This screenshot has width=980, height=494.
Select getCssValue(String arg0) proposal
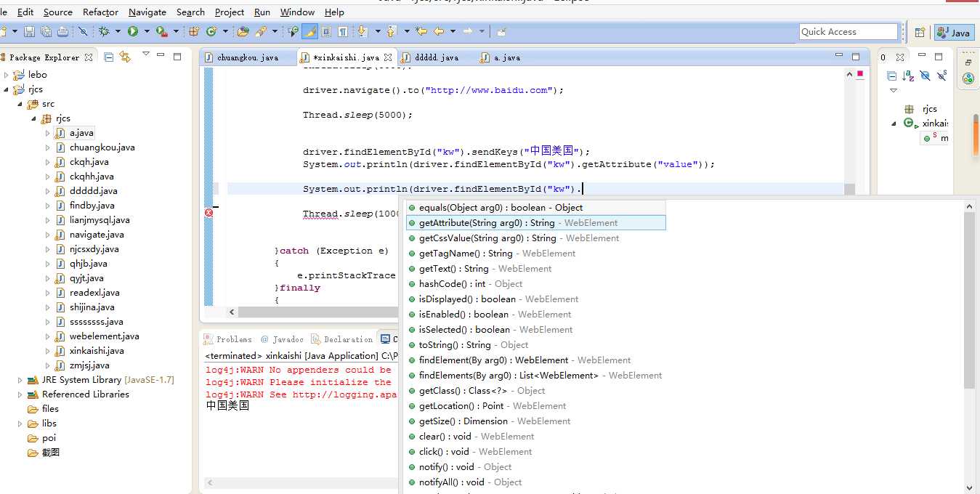(x=535, y=238)
